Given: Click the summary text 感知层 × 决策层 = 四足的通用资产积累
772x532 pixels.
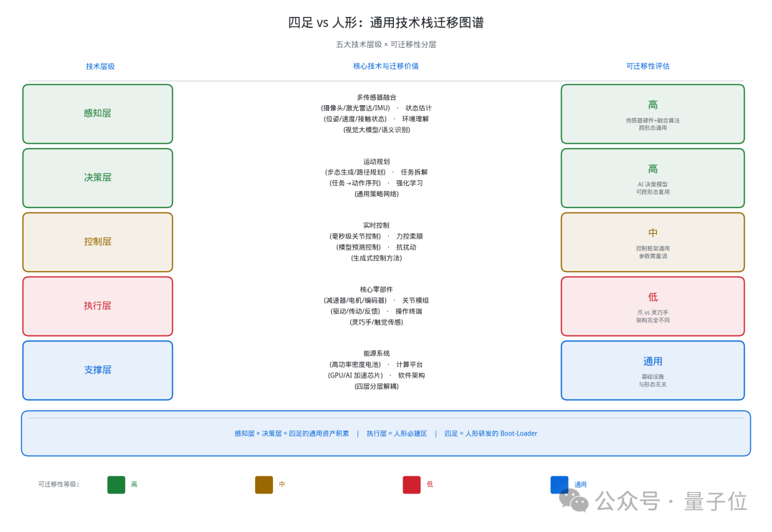Looking at the screenshot, I should [292, 433].
